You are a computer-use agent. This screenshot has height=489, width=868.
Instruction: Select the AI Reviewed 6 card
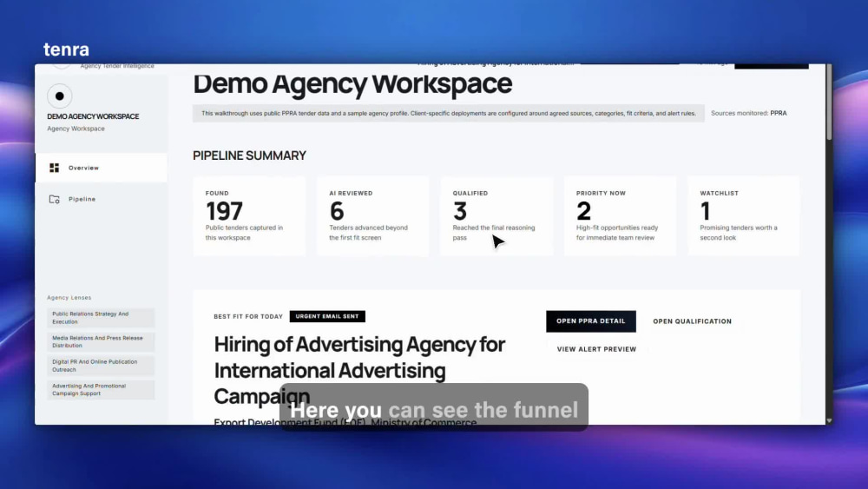[372, 216]
